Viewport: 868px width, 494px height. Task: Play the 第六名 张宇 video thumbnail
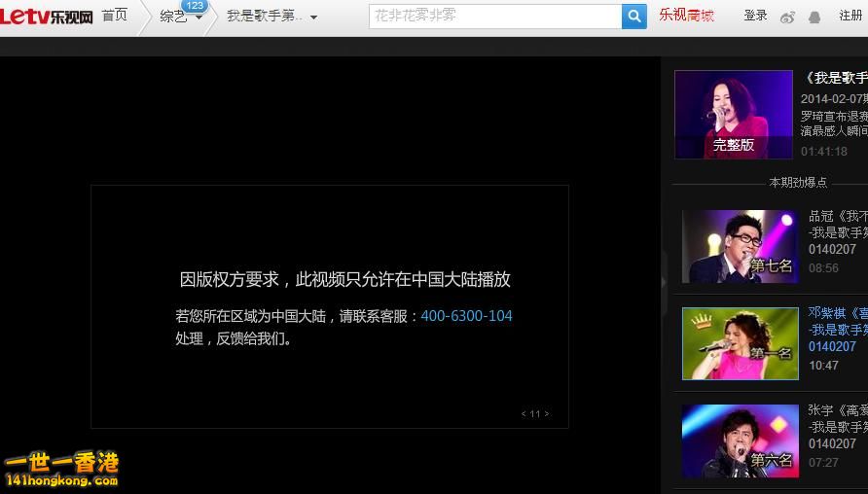point(740,441)
